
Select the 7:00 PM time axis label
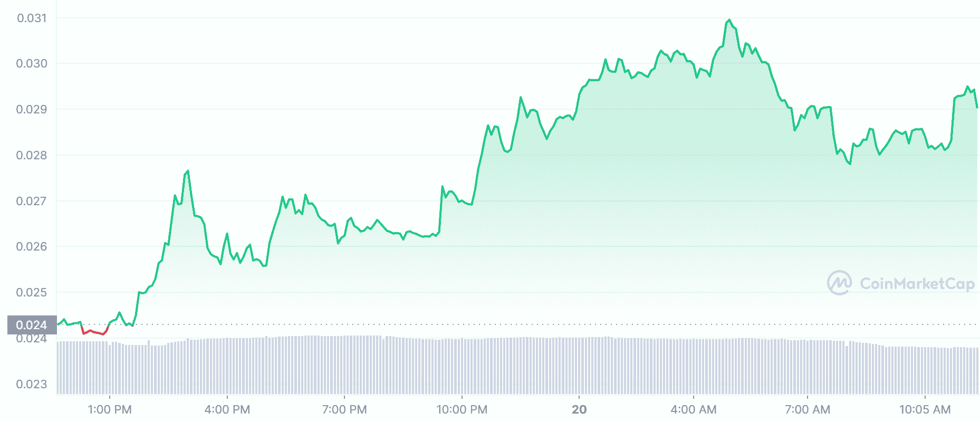(x=344, y=409)
